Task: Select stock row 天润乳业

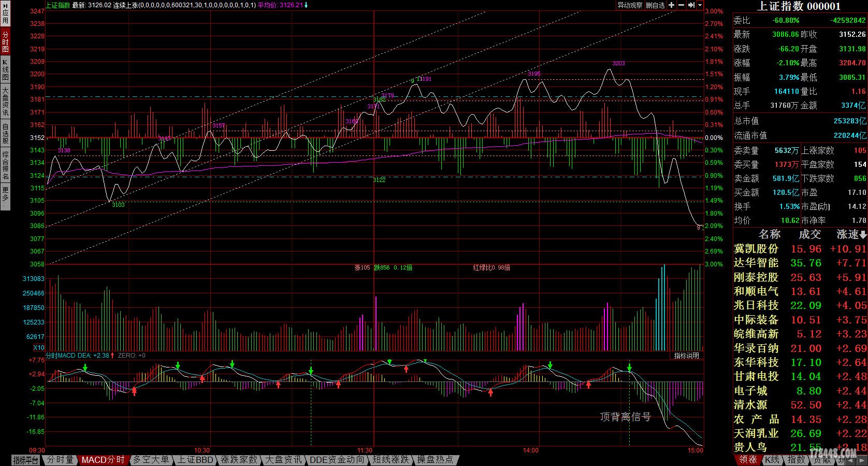Action: coord(800,433)
